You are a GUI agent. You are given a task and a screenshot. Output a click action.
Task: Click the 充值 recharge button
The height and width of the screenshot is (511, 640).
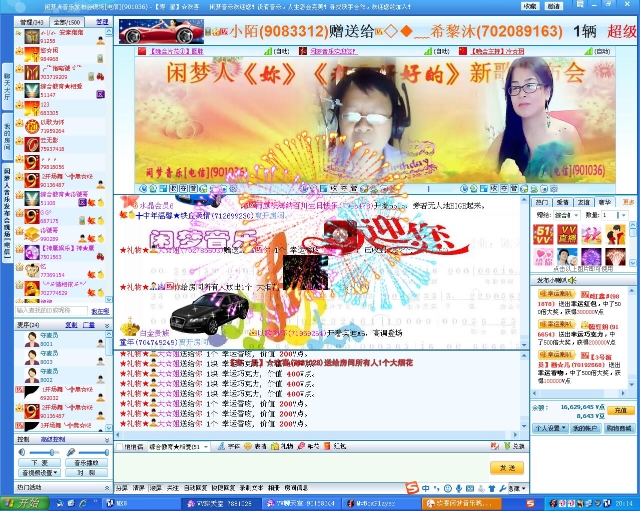click(x=622, y=410)
